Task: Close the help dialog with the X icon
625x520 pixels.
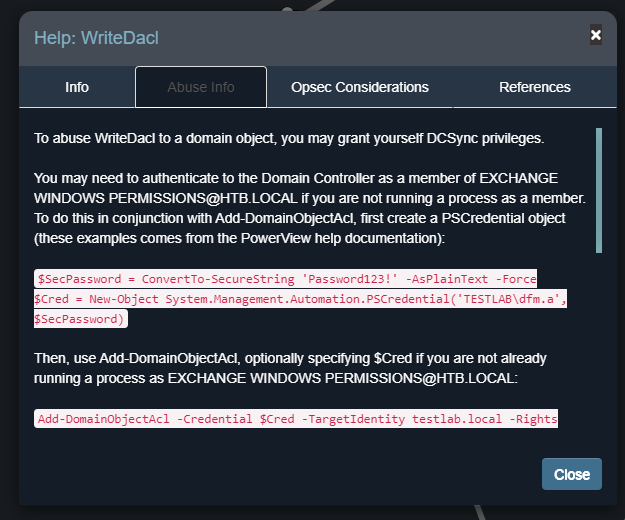Action: pos(596,35)
